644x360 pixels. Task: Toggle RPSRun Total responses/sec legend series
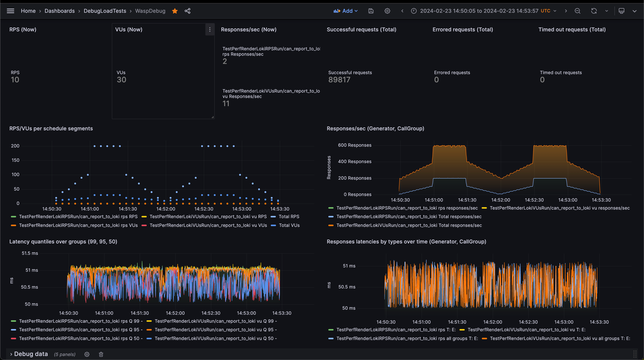point(409,217)
